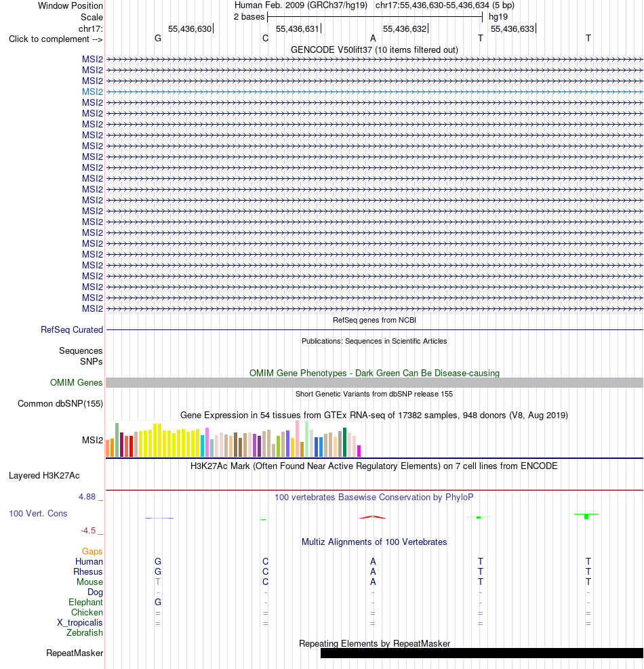Click the RepeatMasker track label
The width and height of the screenshot is (644, 669).
tap(75, 653)
